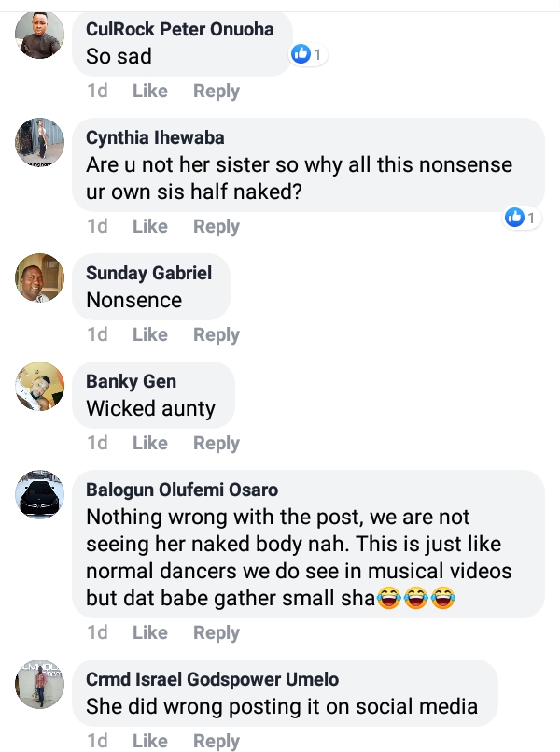This screenshot has height=752, width=560.
Task: Open CulRock Peter Onuoha's profile picture
Action: pos(40,36)
